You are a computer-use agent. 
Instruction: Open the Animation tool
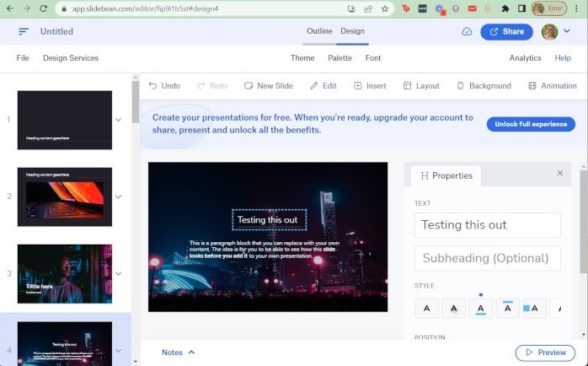pyautogui.click(x=553, y=85)
